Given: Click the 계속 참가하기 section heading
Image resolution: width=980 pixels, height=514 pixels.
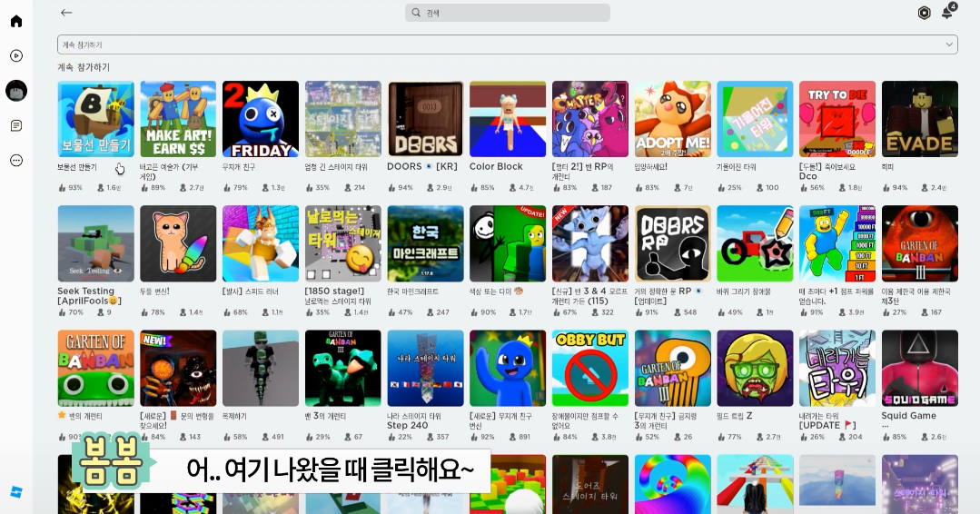Looking at the screenshot, I should click(84, 67).
